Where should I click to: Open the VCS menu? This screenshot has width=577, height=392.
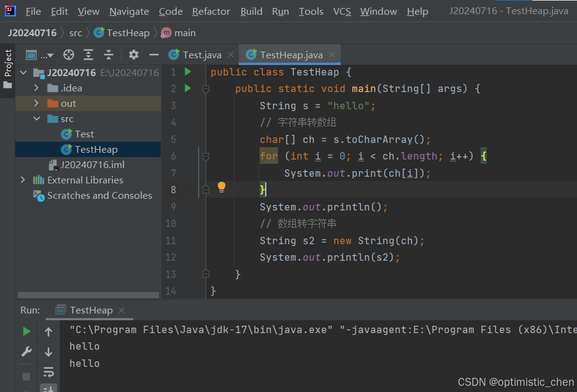pos(342,12)
